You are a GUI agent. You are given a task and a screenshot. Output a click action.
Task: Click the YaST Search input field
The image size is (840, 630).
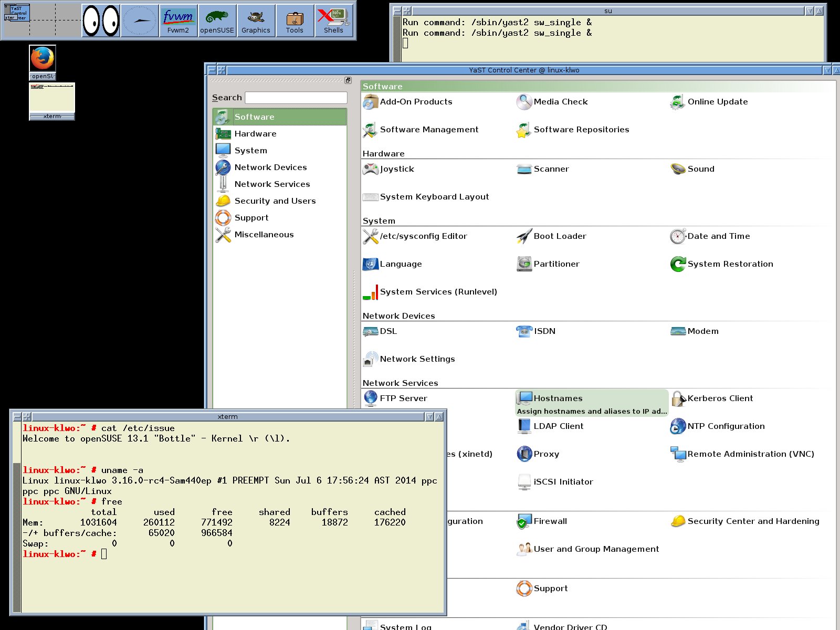[x=296, y=98]
